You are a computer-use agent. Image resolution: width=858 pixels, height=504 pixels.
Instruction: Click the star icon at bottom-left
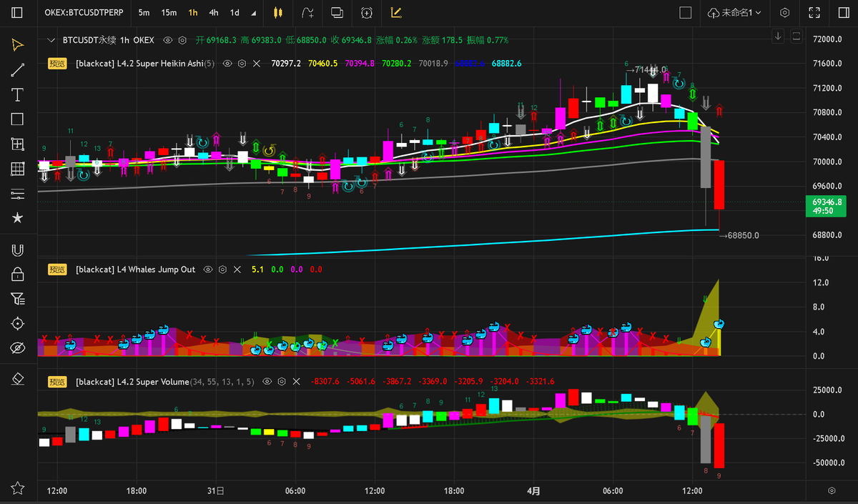point(18,488)
